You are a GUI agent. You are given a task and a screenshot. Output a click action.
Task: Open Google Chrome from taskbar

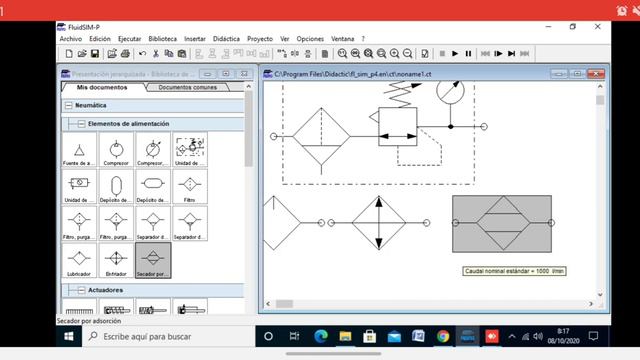point(443,336)
